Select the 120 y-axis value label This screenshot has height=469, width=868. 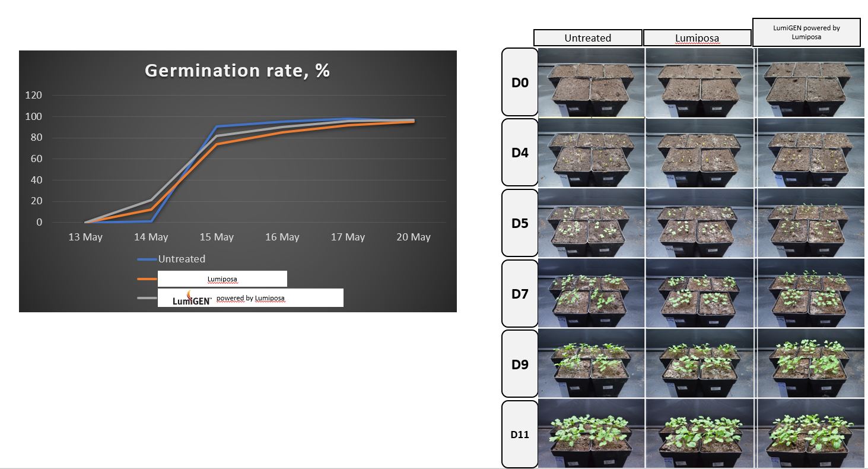click(33, 96)
